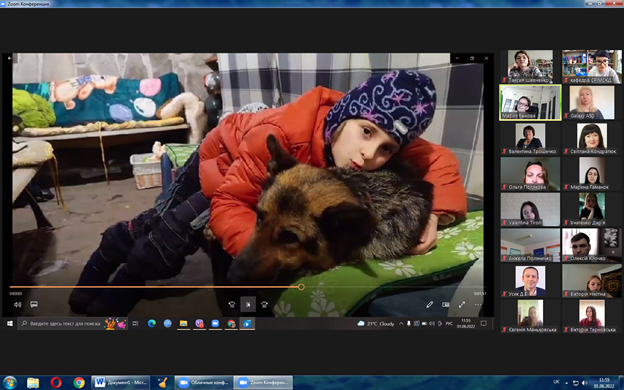Skip forward thirty seconds in the video
The height and width of the screenshot is (390, 624).
pyautogui.click(x=264, y=304)
